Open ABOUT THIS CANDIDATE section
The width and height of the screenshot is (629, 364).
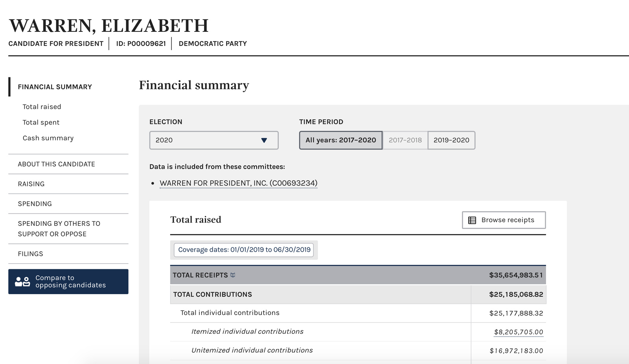[x=56, y=164]
